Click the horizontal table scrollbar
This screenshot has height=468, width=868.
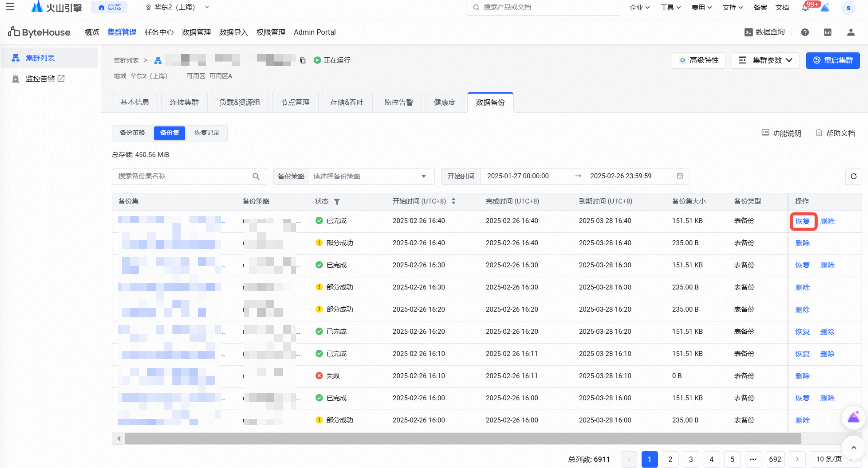[463, 438]
